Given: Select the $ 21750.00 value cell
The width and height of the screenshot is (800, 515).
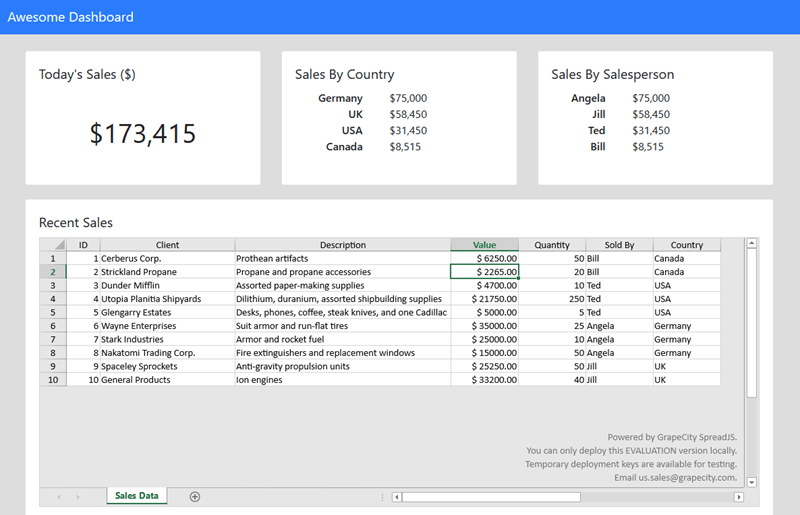Looking at the screenshot, I should (x=484, y=299).
